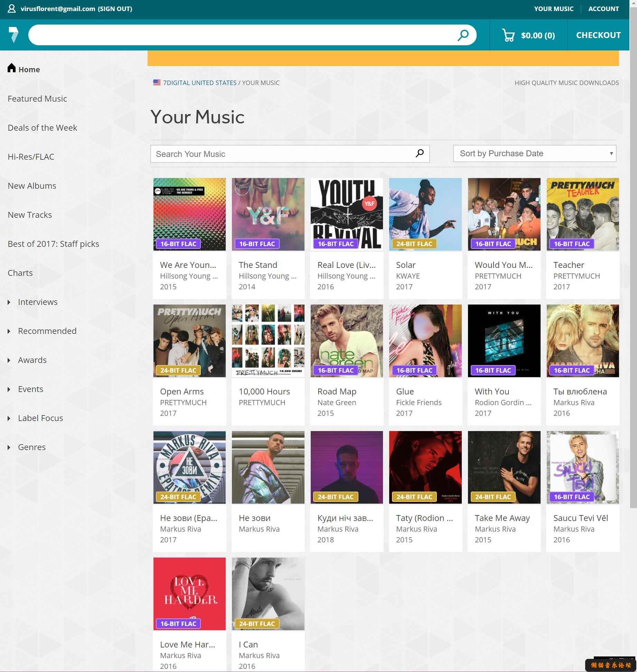The width and height of the screenshot is (637, 672).
Task: Open The Stand album cover
Action: (268, 214)
